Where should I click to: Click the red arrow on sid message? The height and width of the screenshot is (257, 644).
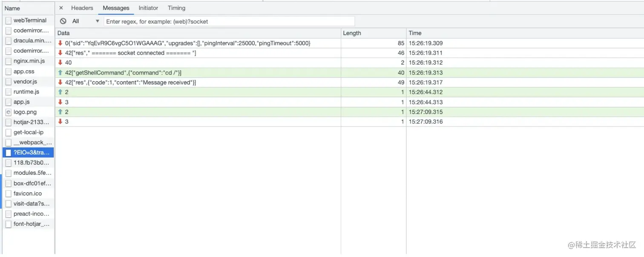pos(60,43)
